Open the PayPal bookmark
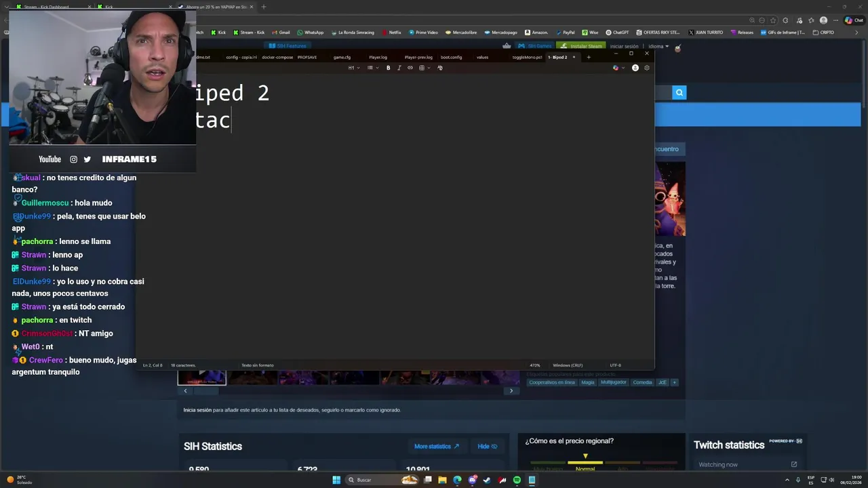The width and height of the screenshot is (868, 488). (566, 32)
